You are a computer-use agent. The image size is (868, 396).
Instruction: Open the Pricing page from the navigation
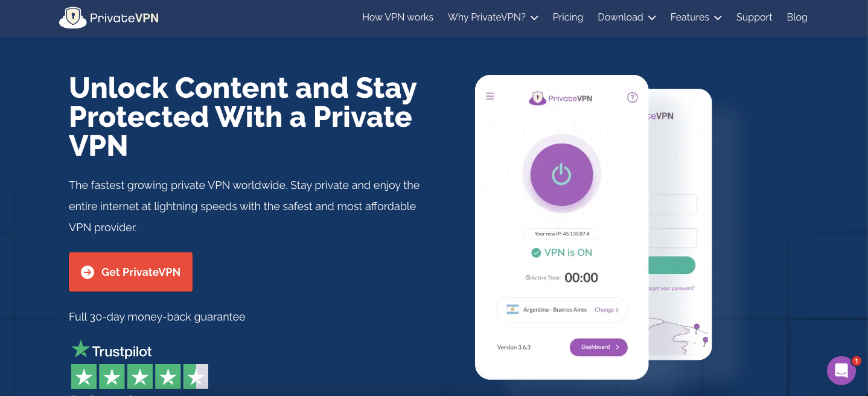[567, 18]
